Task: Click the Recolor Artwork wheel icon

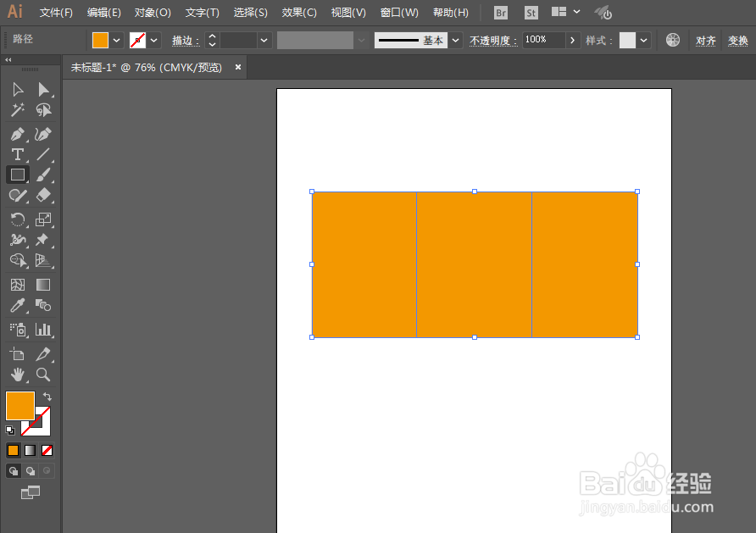Action: tap(673, 40)
